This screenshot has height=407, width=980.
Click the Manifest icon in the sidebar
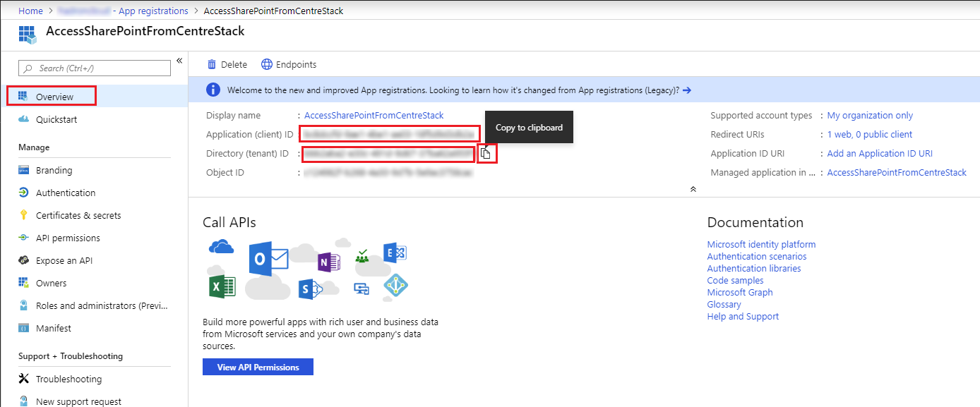pyautogui.click(x=23, y=328)
